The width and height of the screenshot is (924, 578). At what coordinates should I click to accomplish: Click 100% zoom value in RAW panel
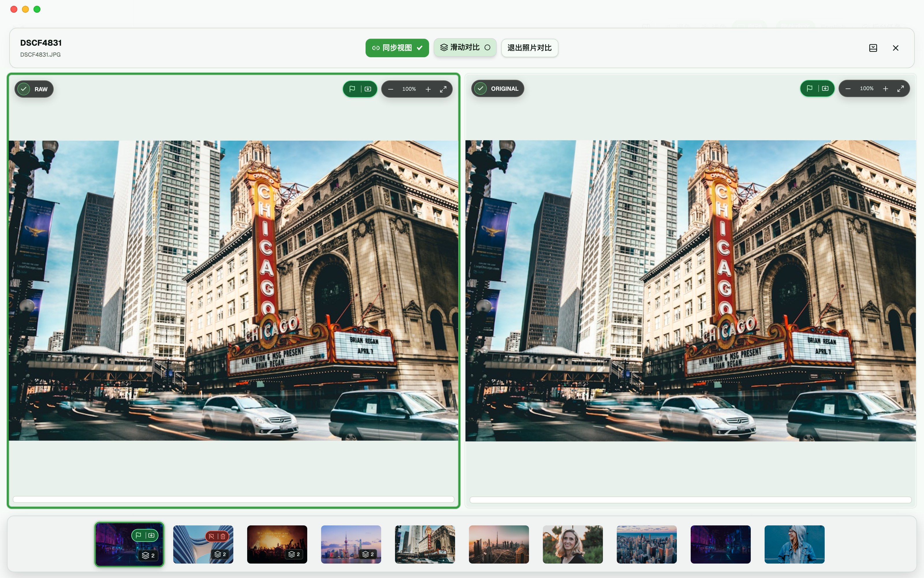tap(409, 89)
